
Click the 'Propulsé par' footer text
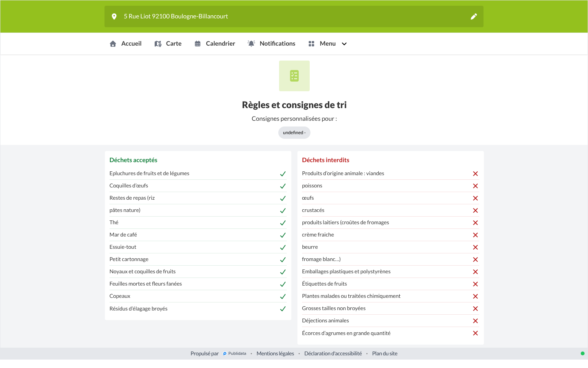pyautogui.click(x=204, y=353)
